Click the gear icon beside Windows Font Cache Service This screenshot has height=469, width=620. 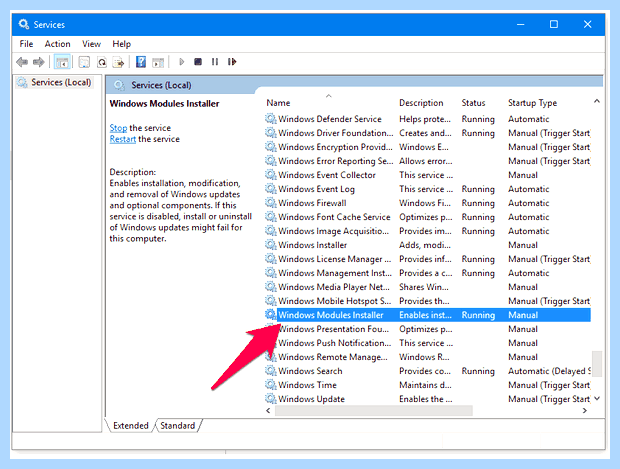[x=270, y=217]
